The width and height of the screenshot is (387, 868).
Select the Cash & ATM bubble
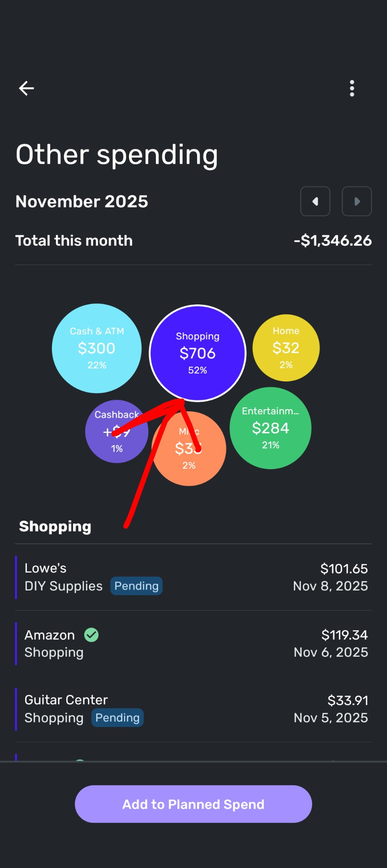(97, 348)
